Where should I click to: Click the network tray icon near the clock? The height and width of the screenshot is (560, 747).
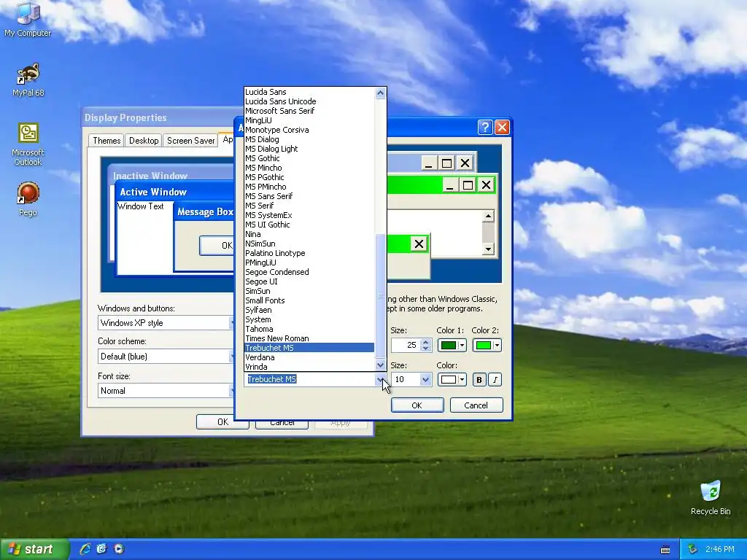point(693,549)
